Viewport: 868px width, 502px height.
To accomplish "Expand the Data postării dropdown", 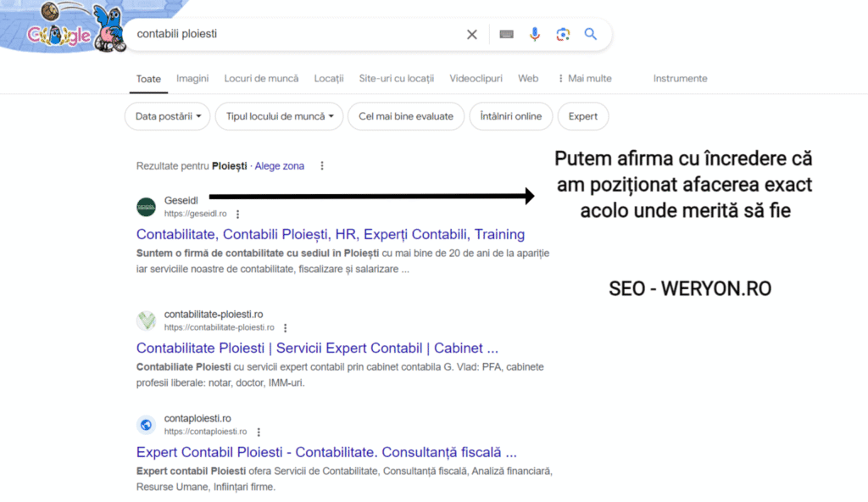I will click(x=167, y=116).
